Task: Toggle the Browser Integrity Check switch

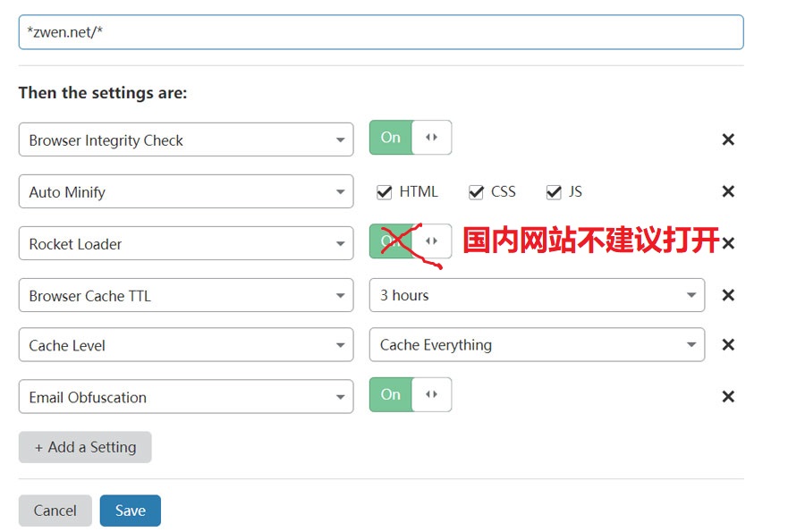Action: coord(411,138)
